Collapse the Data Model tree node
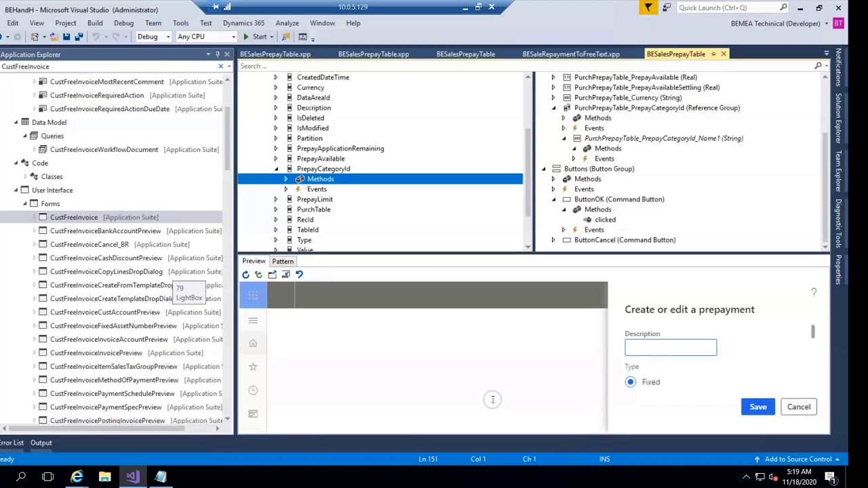The image size is (868, 488). click(16, 123)
